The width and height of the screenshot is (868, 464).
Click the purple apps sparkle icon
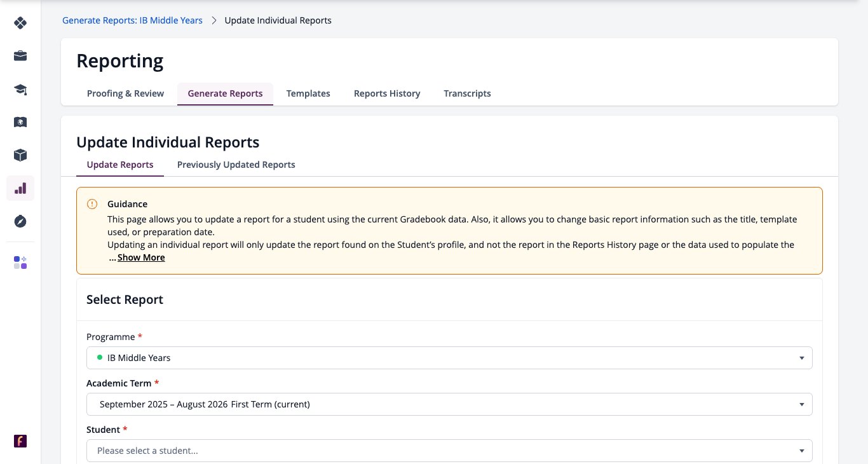[20, 263]
